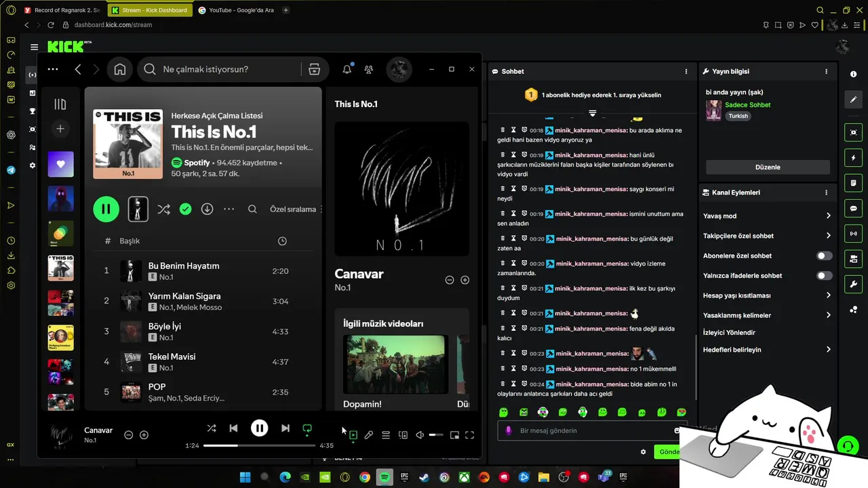Open Kick chat settings gear
This screenshot has width=868, height=488.
643,451
